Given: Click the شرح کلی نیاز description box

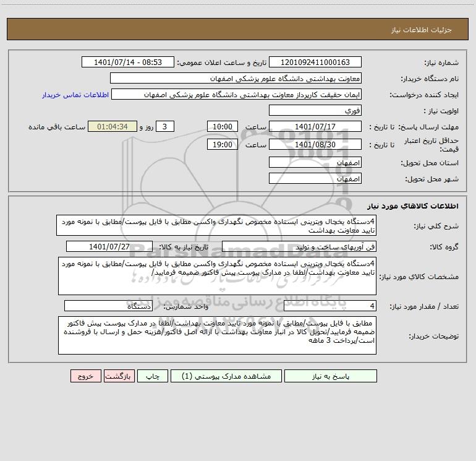Looking at the screenshot, I should coord(216,225).
